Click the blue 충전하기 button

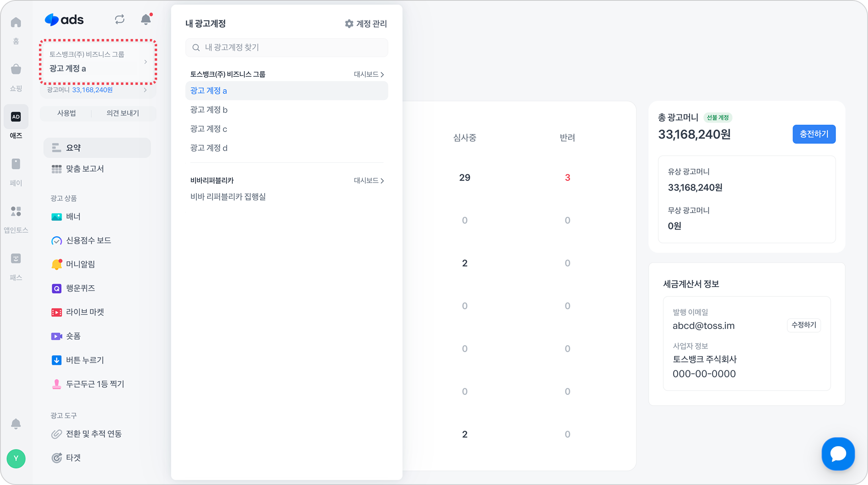click(x=814, y=134)
